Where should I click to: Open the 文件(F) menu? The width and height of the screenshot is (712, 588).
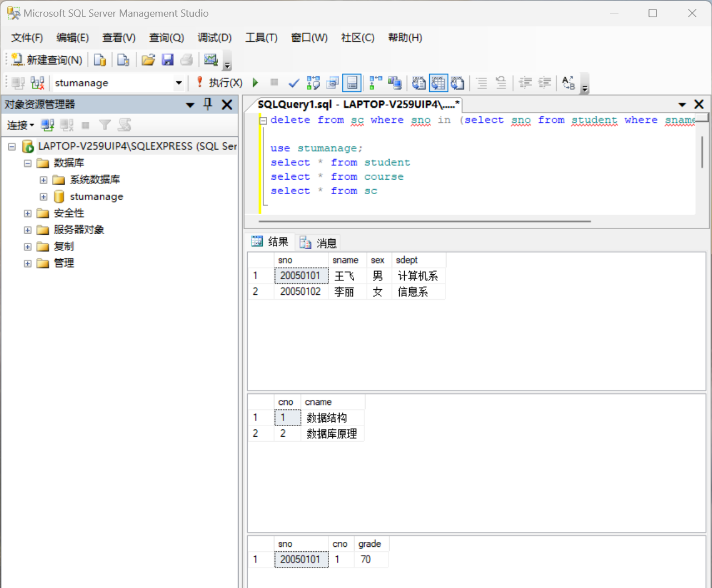click(27, 38)
